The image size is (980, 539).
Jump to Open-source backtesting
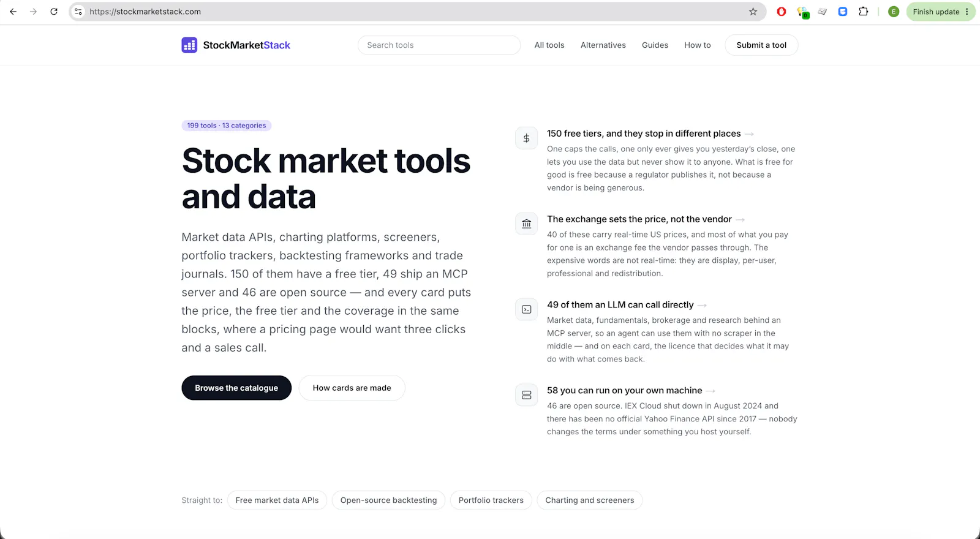[388, 500]
